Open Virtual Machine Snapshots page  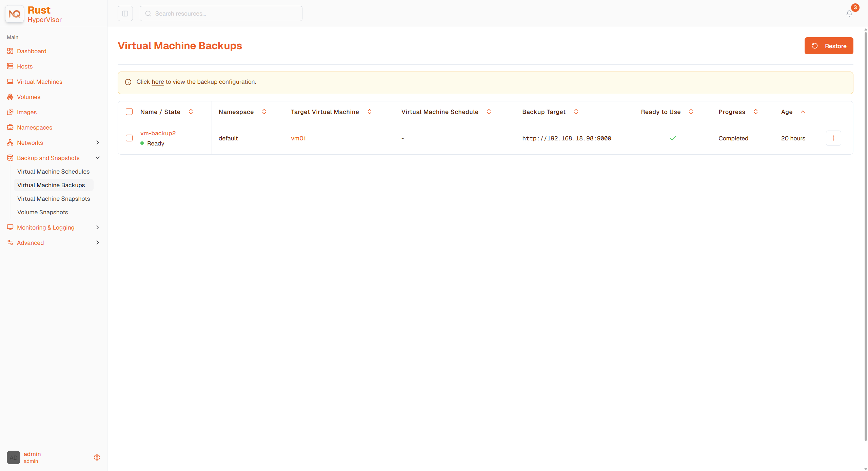click(x=54, y=199)
